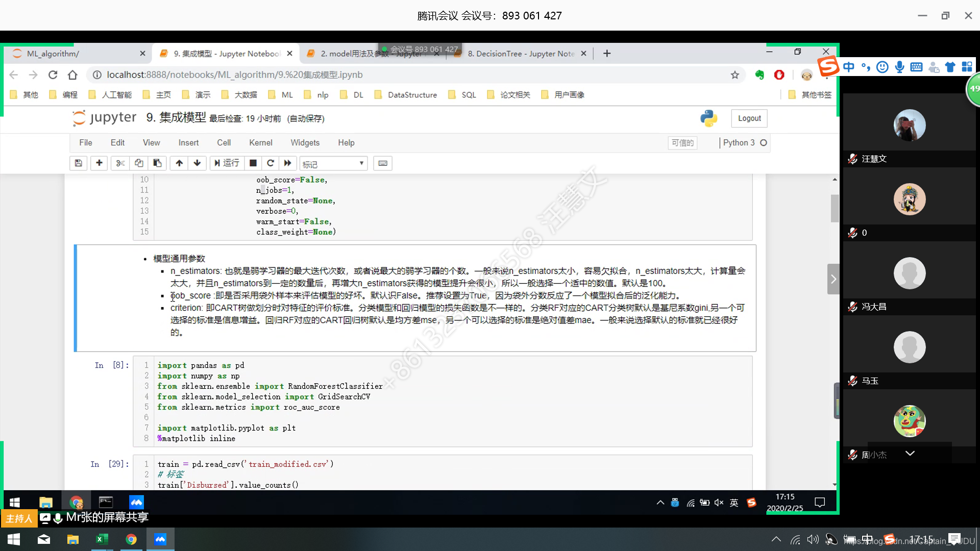Toggle Sogou Chinese/English 中 mode
980x551 pixels.
pos(848,67)
